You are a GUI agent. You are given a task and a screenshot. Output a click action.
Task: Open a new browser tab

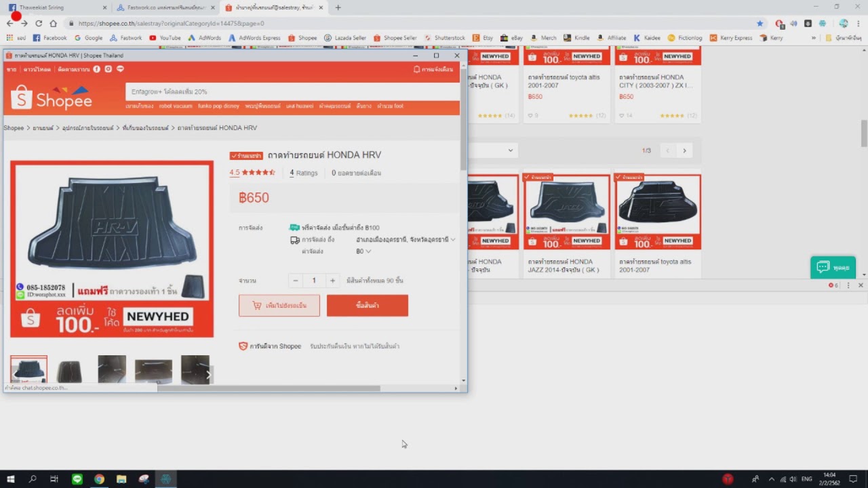338,7
